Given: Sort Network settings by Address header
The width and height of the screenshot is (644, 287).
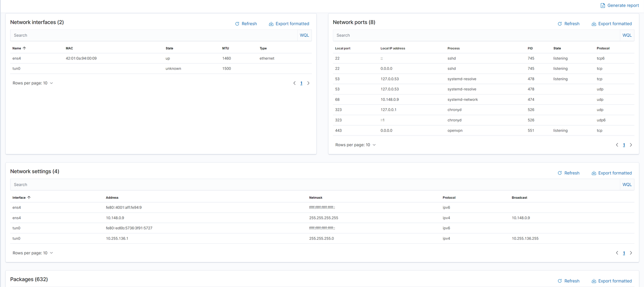Looking at the screenshot, I should [112, 198].
